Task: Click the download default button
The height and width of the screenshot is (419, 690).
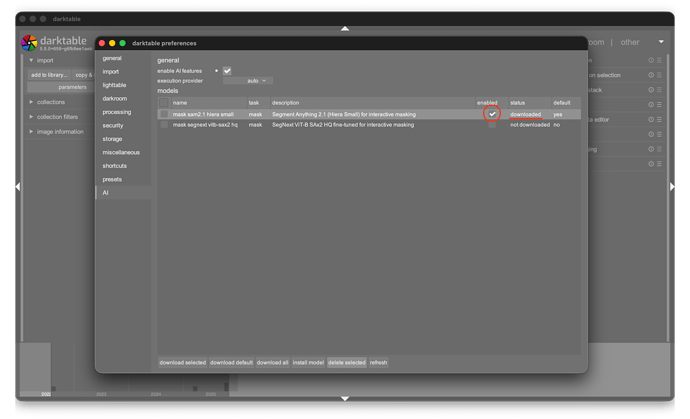Action: point(231,363)
